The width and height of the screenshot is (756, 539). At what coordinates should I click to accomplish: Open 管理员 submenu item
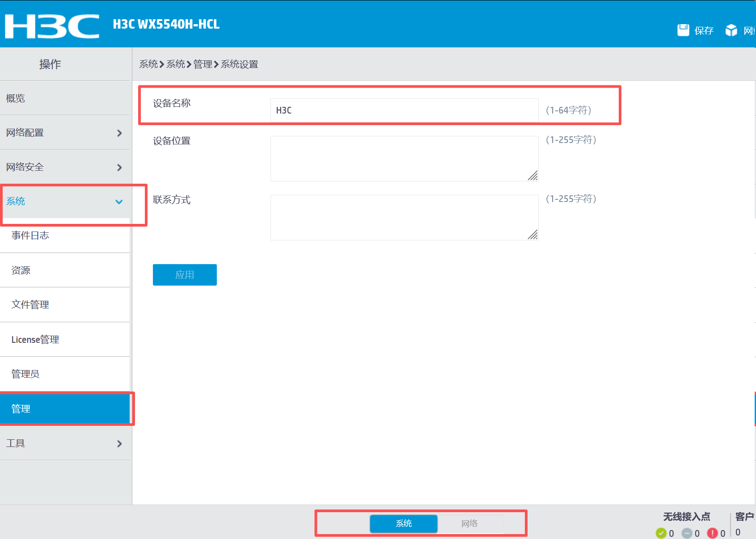click(x=65, y=374)
